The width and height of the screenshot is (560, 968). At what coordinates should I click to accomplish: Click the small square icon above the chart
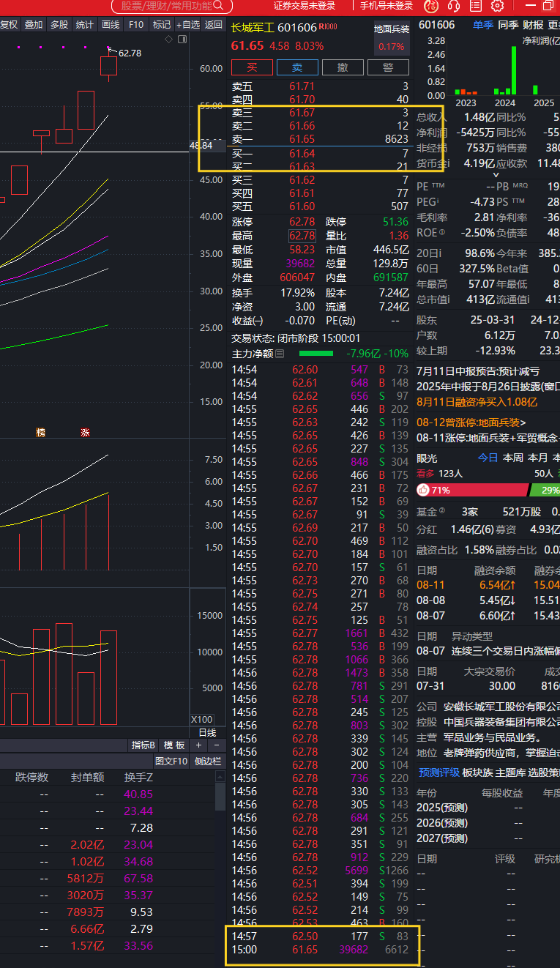click(x=181, y=39)
